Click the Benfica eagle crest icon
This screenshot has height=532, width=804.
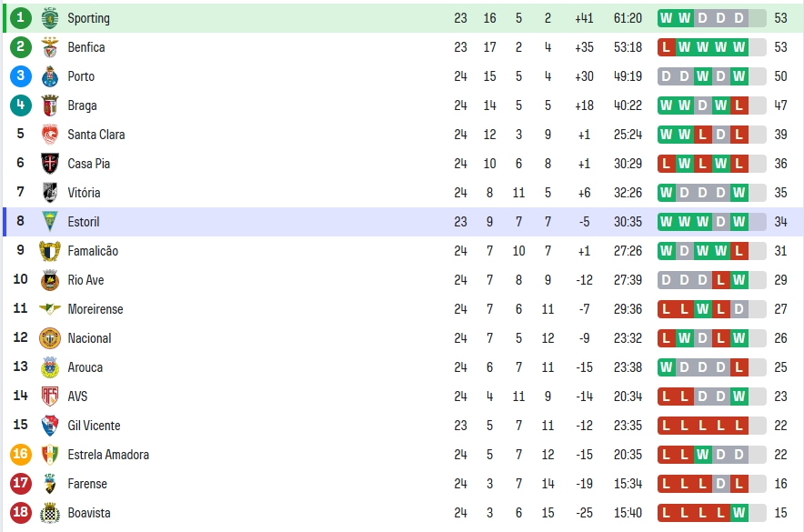50,47
